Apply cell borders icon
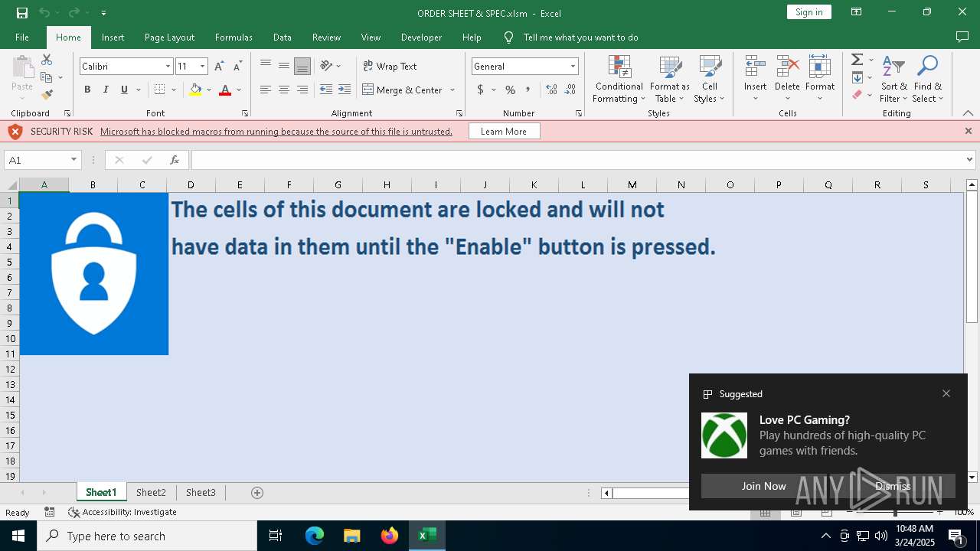Image resolution: width=980 pixels, height=551 pixels. [x=159, y=90]
